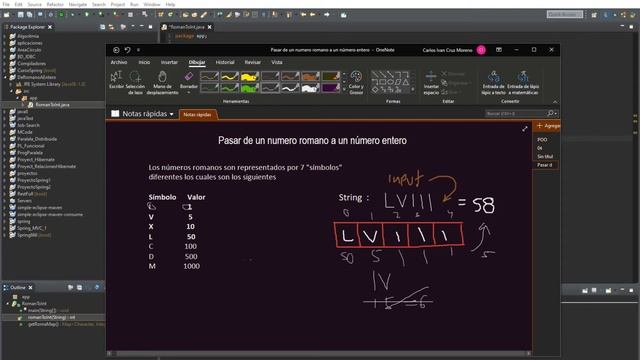
Task: Collapse the OneNote ribbon chevron
Action: click(555, 101)
